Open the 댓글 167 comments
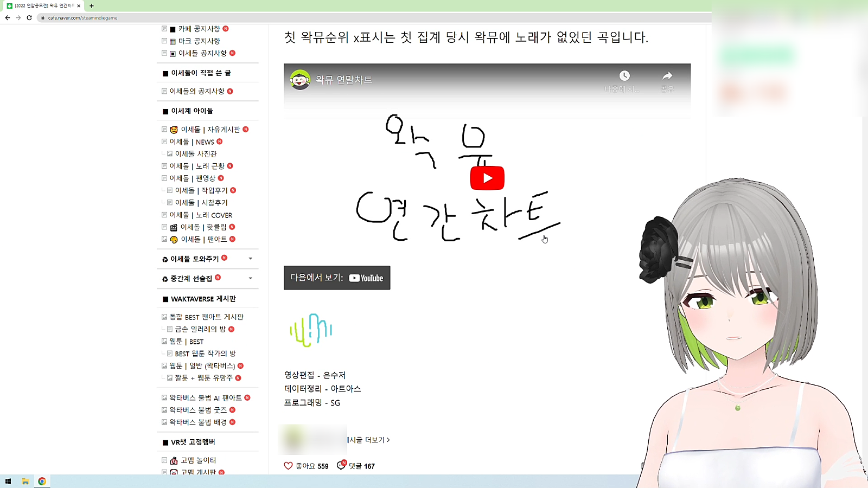868x488 pixels. click(x=362, y=466)
